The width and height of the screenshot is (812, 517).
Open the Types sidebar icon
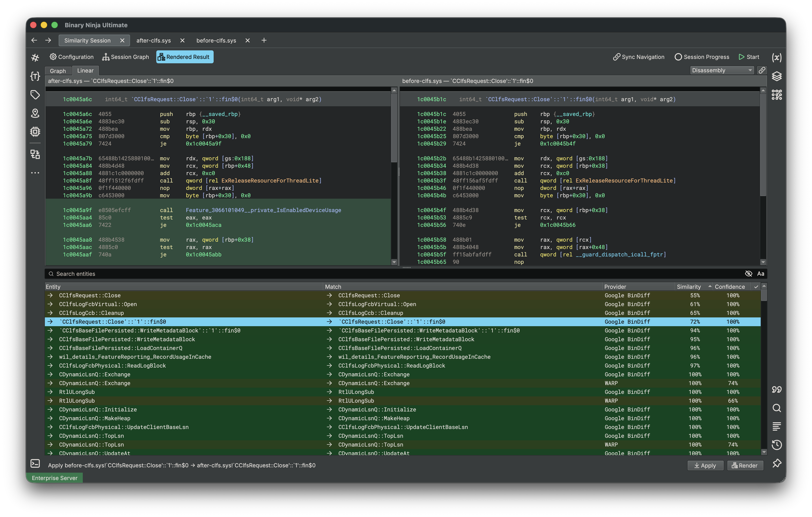[35, 76]
